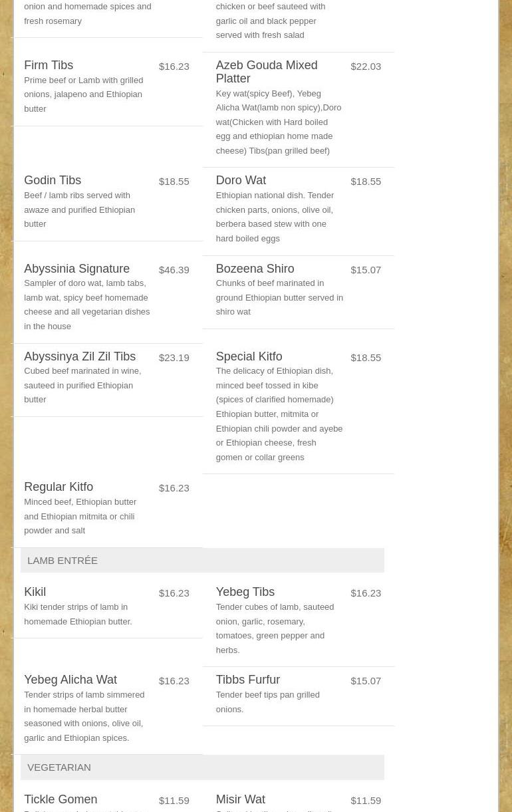Select the Regular Kitfo menu item
Viewport: 512px width, 812px height.
click(59, 487)
